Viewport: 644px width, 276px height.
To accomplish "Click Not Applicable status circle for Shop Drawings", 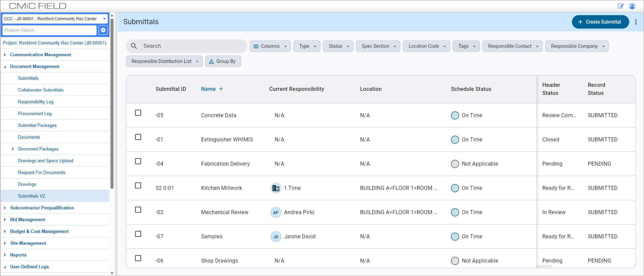I will point(455,261).
